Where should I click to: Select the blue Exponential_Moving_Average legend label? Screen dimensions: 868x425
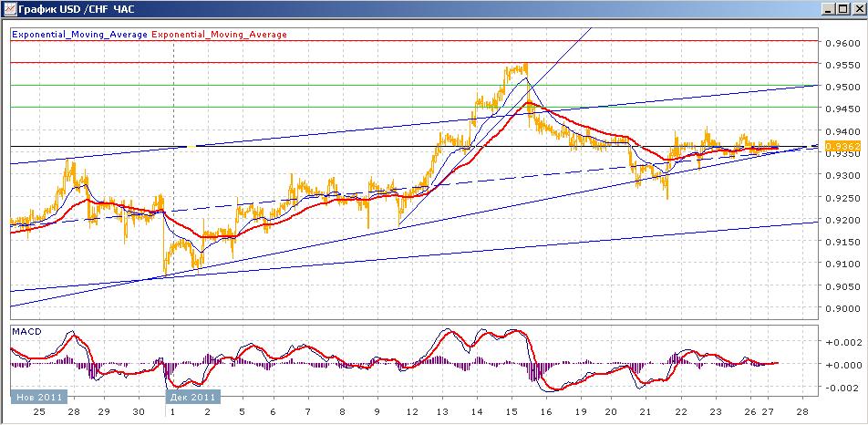click(79, 35)
